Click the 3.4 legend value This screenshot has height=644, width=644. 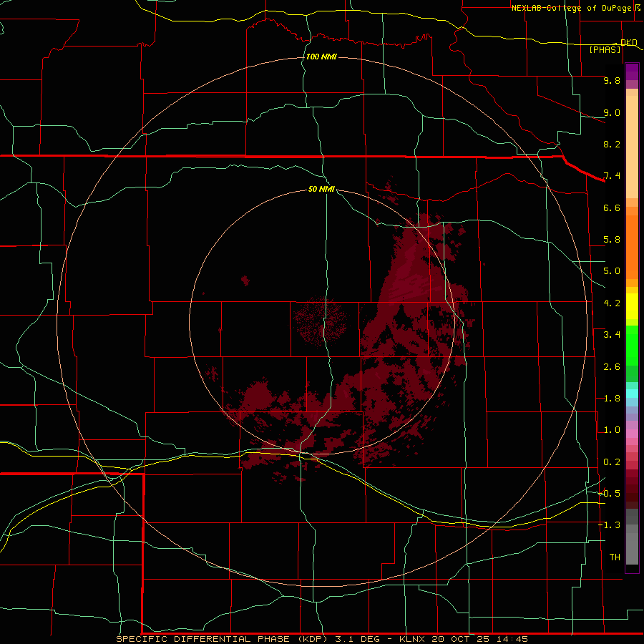coord(612,335)
